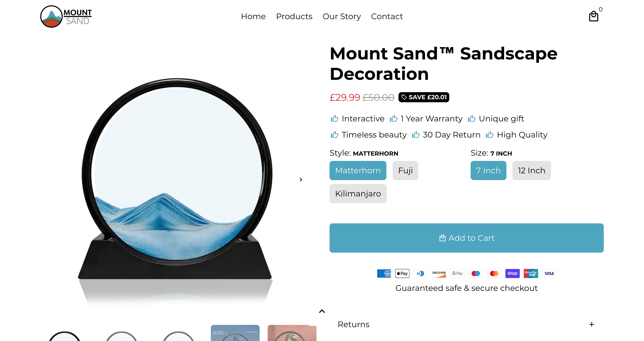Select the Fuji style option

tap(406, 170)
